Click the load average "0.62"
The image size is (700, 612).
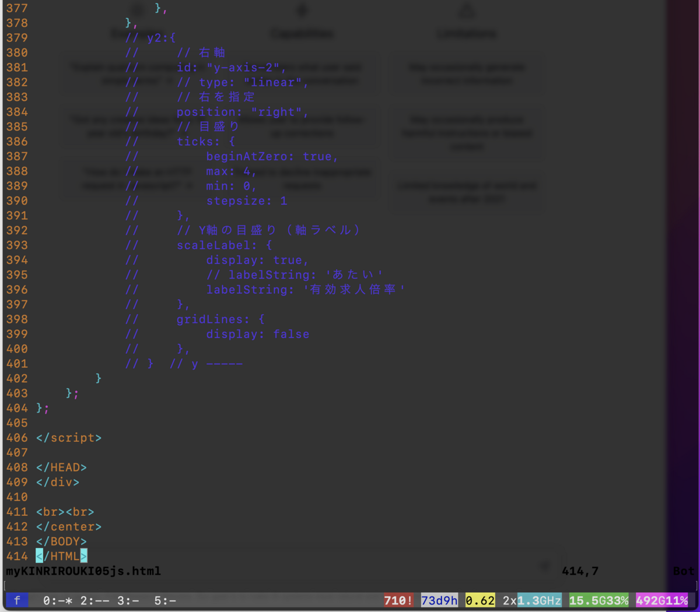pos(480,600)
